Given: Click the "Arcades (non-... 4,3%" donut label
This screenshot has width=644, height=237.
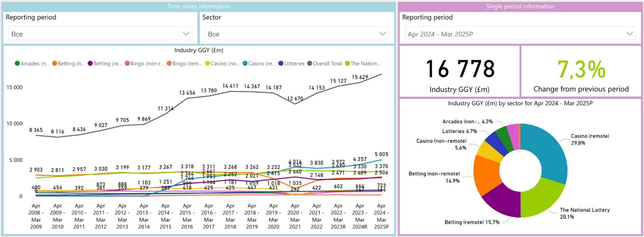Looking at the screenshot, I should (x=468, y=122).
